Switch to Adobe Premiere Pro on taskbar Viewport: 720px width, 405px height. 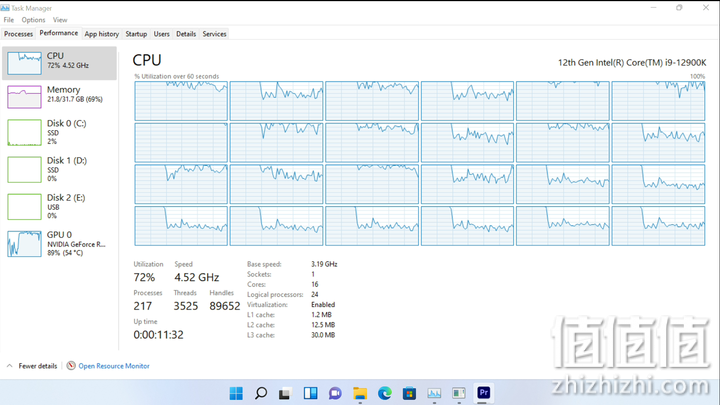coord(484,393)
